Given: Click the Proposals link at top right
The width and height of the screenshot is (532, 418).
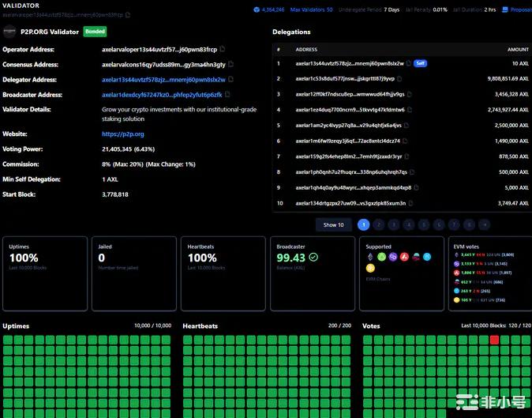Looking at the screenshot, I should point(520,9).
